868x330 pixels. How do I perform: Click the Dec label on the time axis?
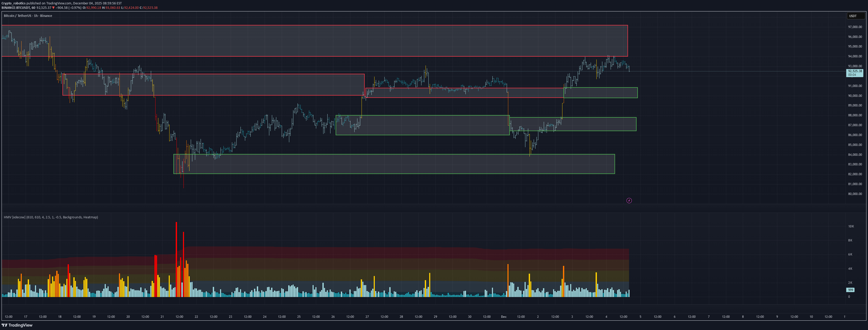504,316
